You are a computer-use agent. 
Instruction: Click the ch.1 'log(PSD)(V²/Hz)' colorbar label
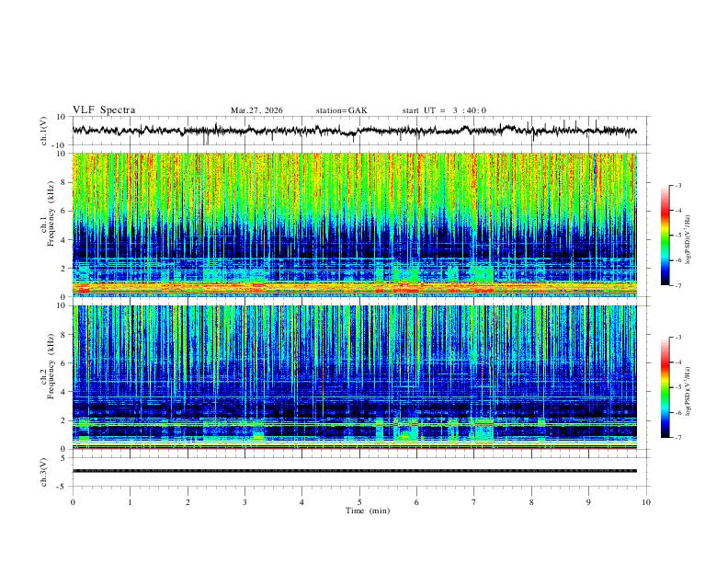(688, 240)
